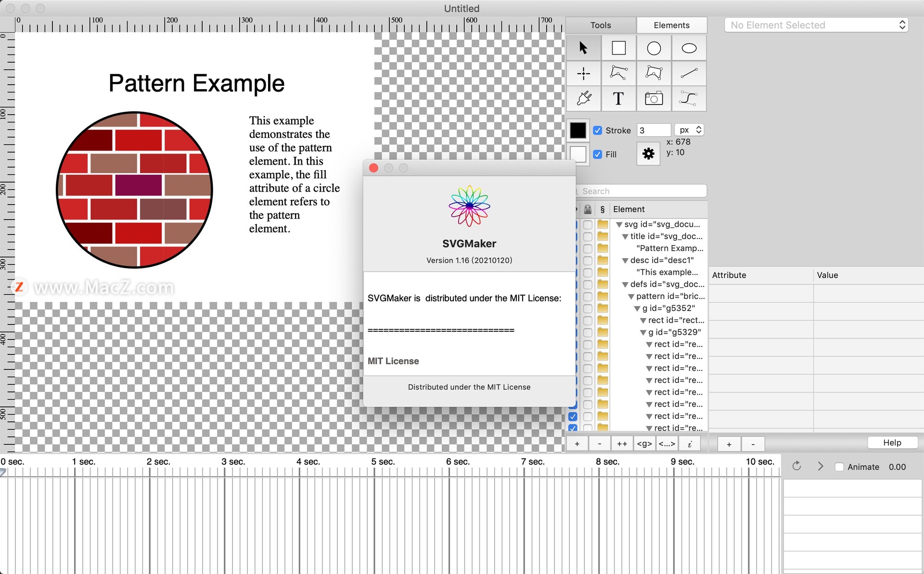Image resolution: width=924 pixels, height=574 pixels.
Task: Click the Element column header
Action: 659,209
